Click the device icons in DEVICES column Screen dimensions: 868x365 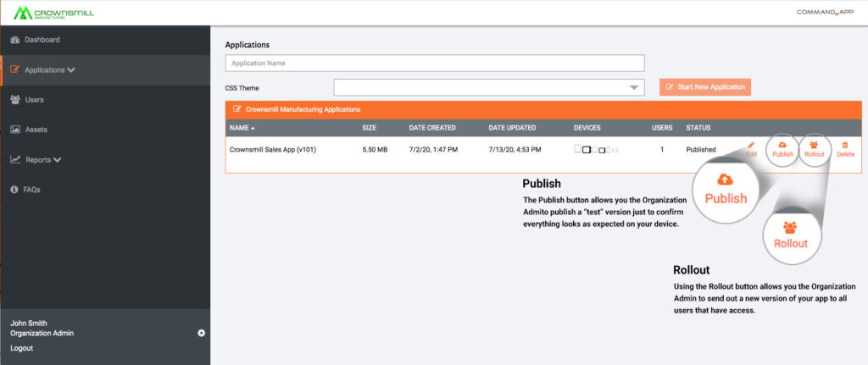[596, 149]
